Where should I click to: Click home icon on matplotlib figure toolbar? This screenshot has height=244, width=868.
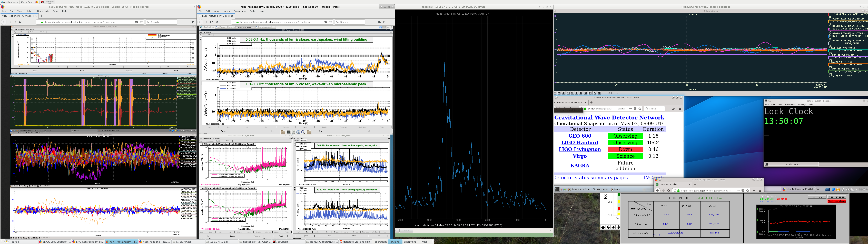(x=603, y=227)
